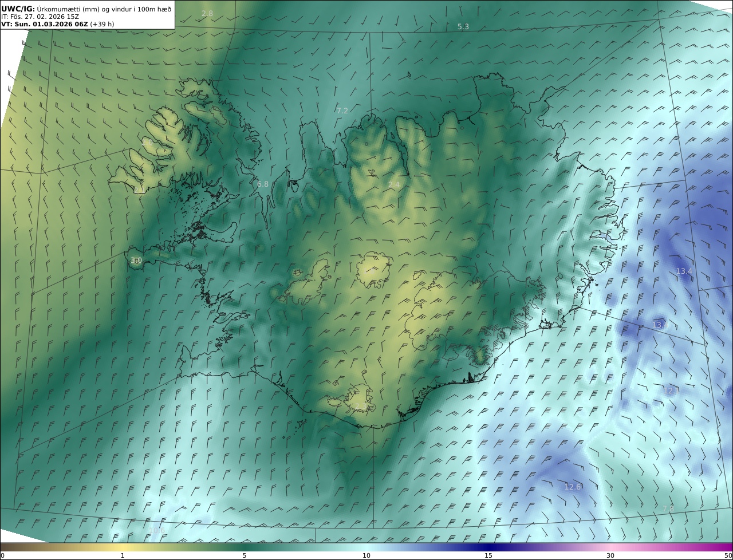
Task: Click the map value label 2.8
Action: coord(207,13)
